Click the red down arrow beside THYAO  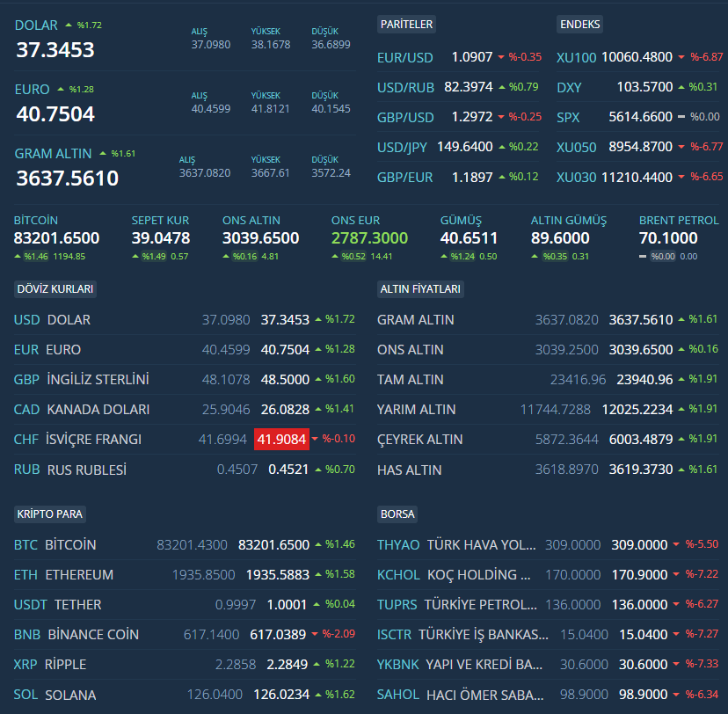pos(676,545)
